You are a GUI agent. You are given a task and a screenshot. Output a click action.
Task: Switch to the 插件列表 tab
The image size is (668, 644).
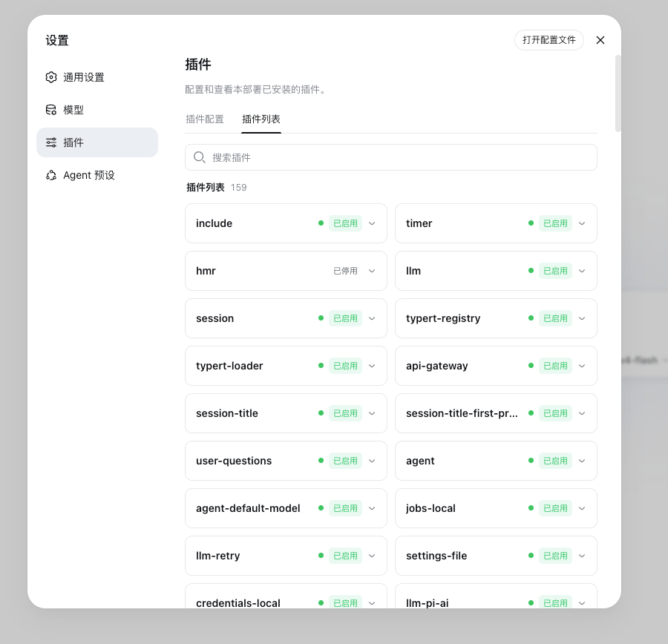tap(261, 119)
